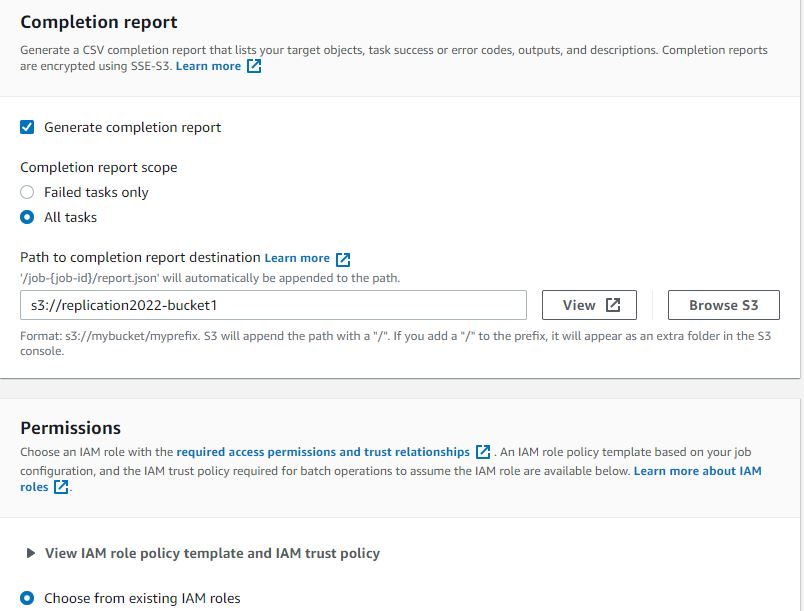This screenshot has width=804, height=611.
Task: Open required access permissions and trust relationships link
Action: pos(323,452)
